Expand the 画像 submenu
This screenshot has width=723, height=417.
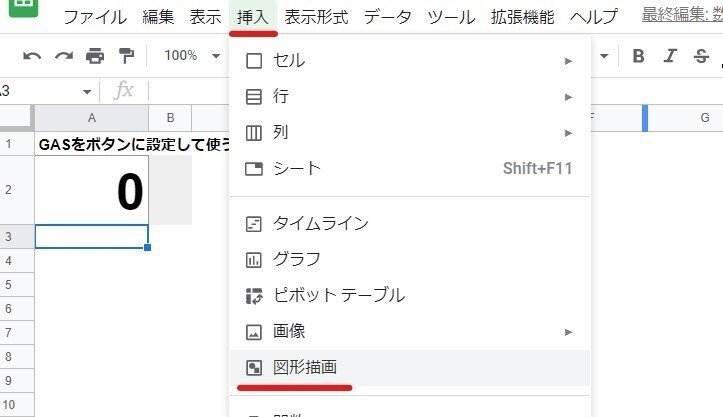click(x=409, y=332)
